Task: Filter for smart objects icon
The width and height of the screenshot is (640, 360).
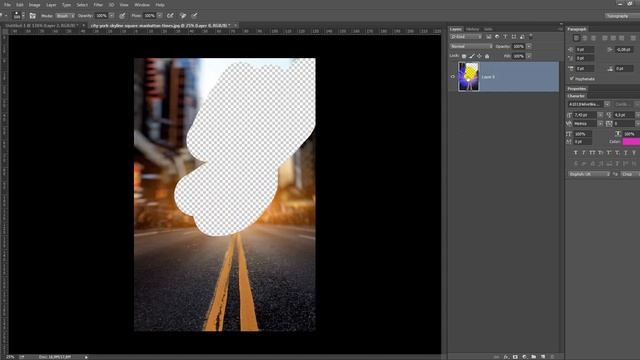Action: (x=522, y=37)
